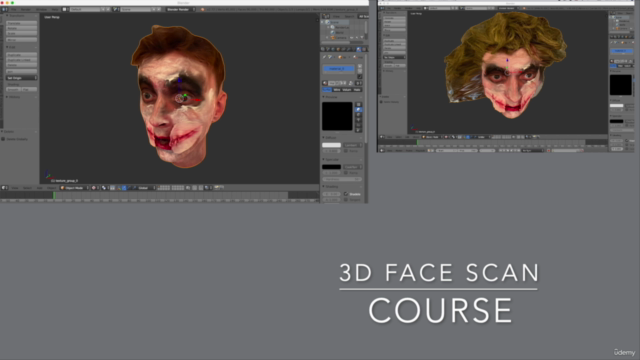Expand the Camera row in outliner
The image size is (640, 360).
click(327, 38)
